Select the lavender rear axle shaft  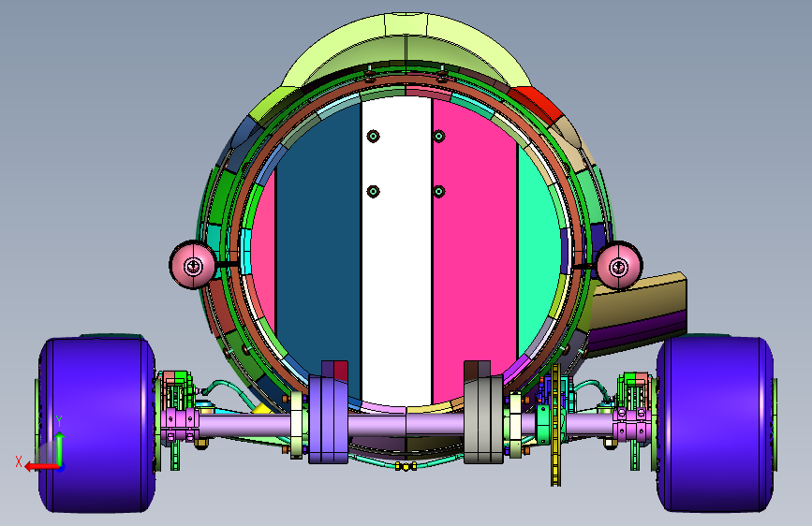pyautogui.click(x=406, y=426)
